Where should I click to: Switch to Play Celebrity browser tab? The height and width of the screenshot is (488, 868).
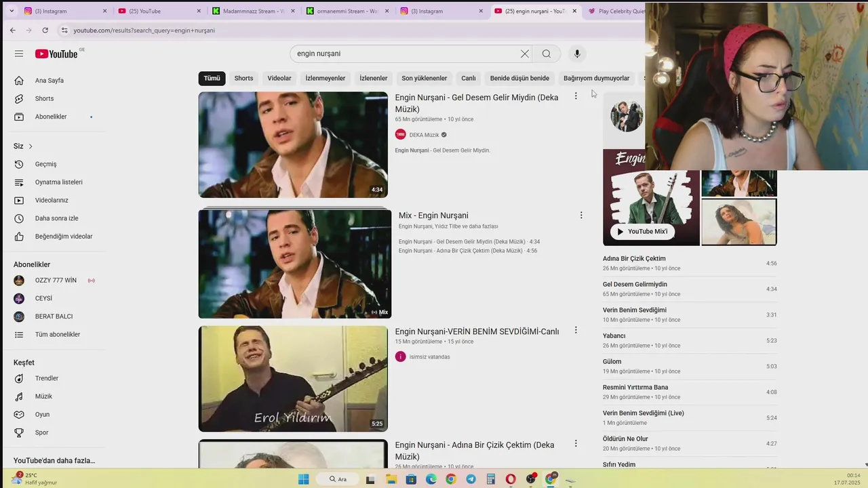click(x=616, y=11)
